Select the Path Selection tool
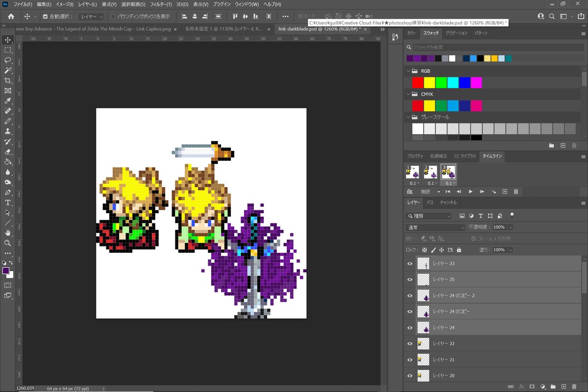588x392 pixels. pos(8,213)
